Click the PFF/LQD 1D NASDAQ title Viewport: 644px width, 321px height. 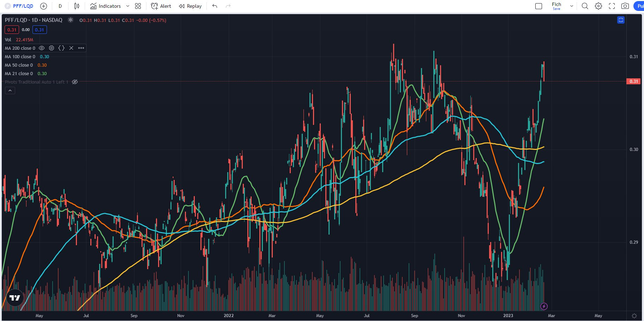(34, 20)
